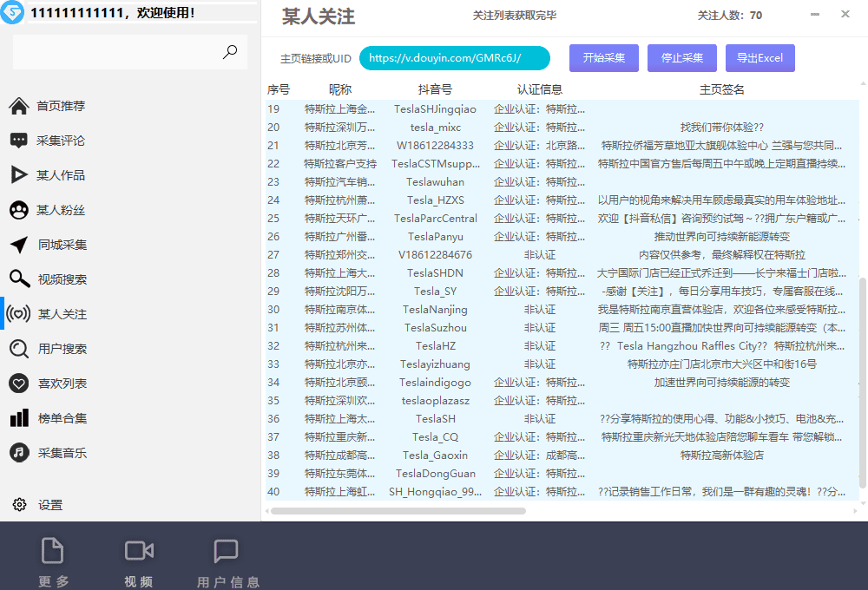Select the 喜欢列表 heart icon
Viewport: 868px width, 590px height.
[x=19, y=383]
